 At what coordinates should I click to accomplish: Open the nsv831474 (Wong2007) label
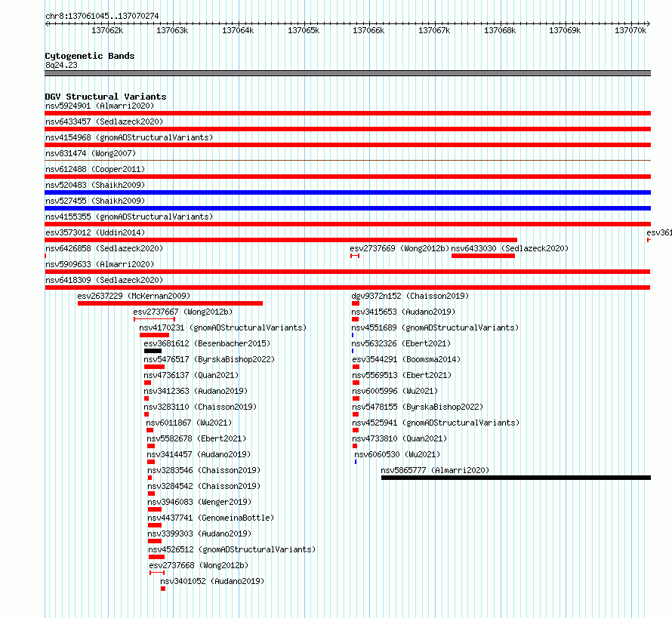(x=91, y=153)
